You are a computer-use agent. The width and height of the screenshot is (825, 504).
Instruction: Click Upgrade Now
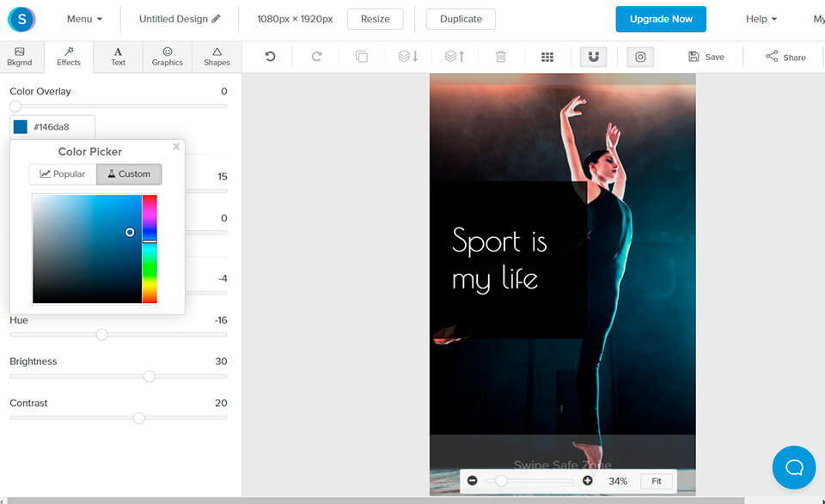click(x=660, y=18)
